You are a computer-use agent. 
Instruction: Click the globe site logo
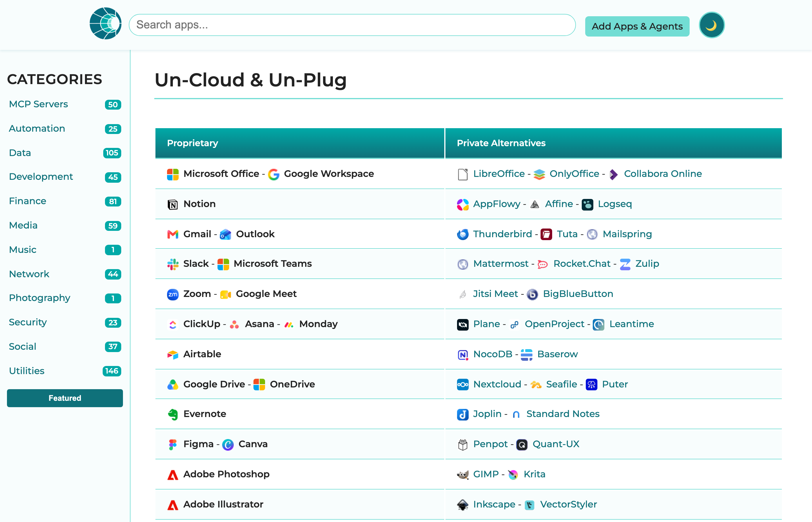click(105, 24)
